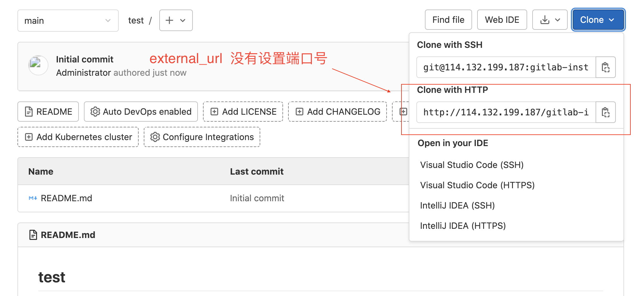Copy the HTTP clone URL
This screenshot has height=296, width=644.
(x=605, y=112)
